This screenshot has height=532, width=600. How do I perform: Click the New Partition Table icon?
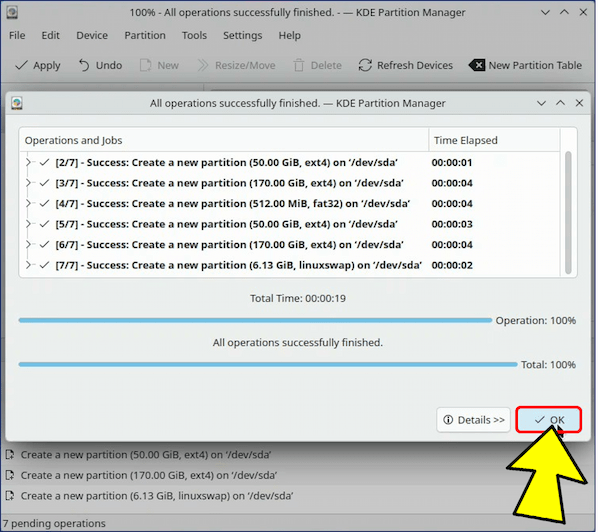coord(476,65)
